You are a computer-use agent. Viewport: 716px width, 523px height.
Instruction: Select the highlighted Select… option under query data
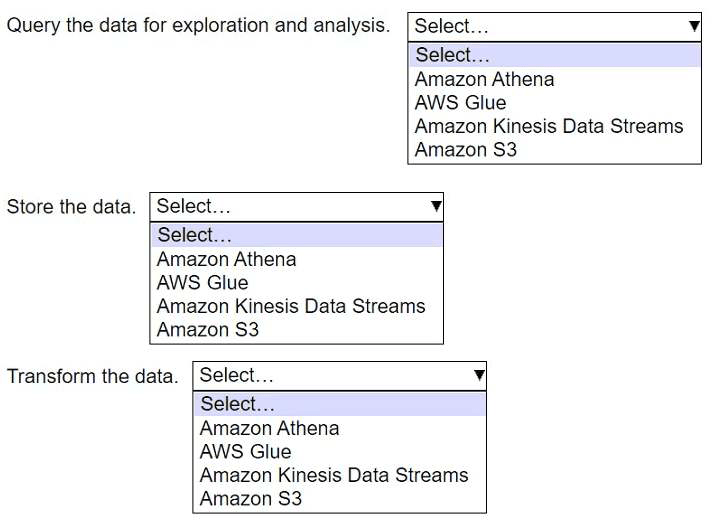(x=453, y=55)
